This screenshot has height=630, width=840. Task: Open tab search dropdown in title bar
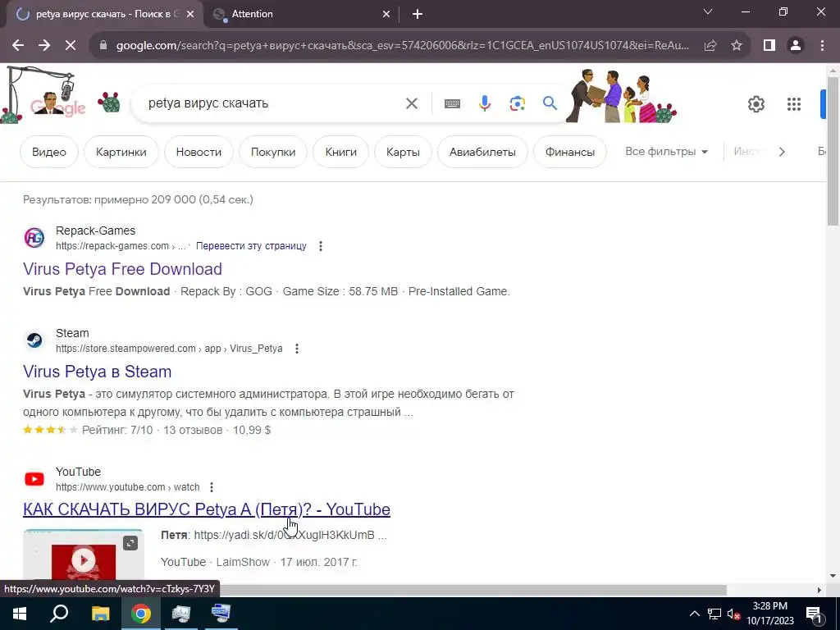tap(708, 12)
